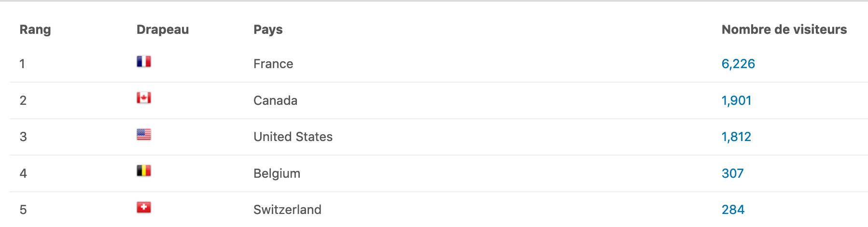
Task: Select the France country name
Action: coord(273,64)
